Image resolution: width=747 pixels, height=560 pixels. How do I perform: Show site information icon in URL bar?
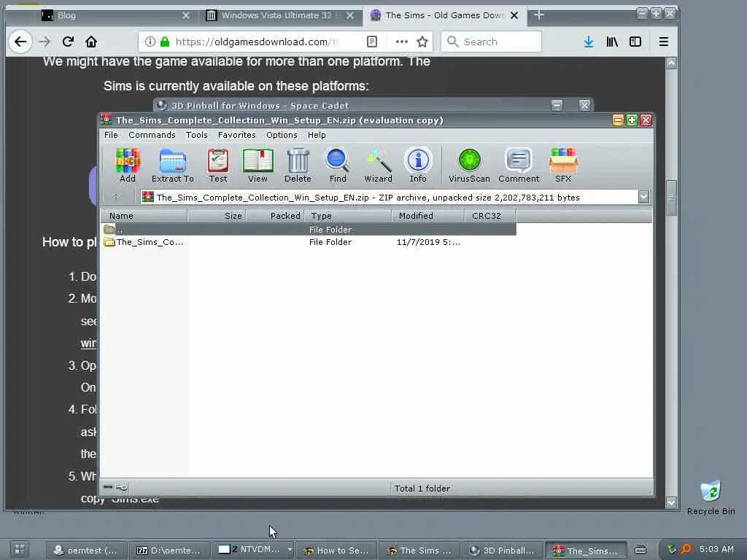(150, 42)
